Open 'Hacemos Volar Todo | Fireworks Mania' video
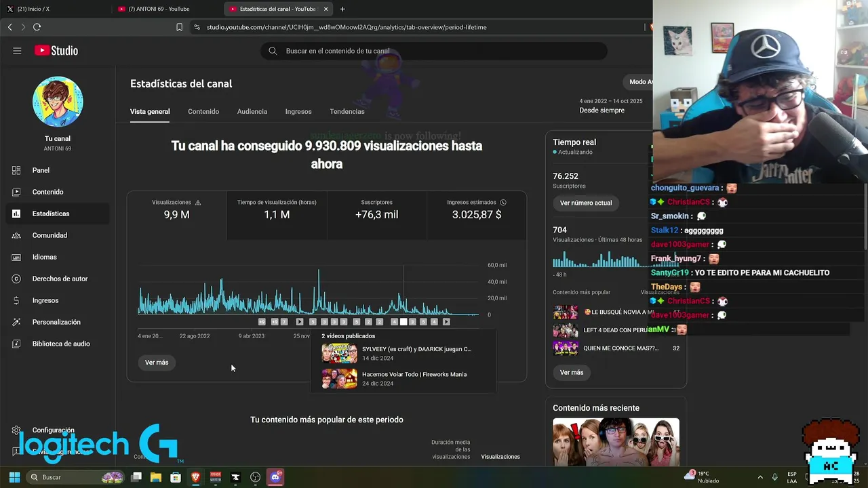This screenshot has height=488, width=868. tap(403, 378)
